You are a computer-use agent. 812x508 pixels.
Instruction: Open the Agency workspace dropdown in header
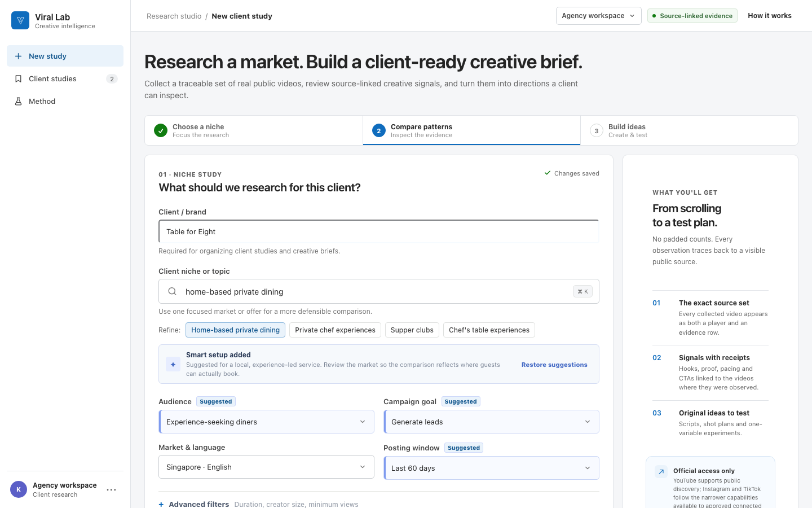pyautogui.click(x=598, y=16)
